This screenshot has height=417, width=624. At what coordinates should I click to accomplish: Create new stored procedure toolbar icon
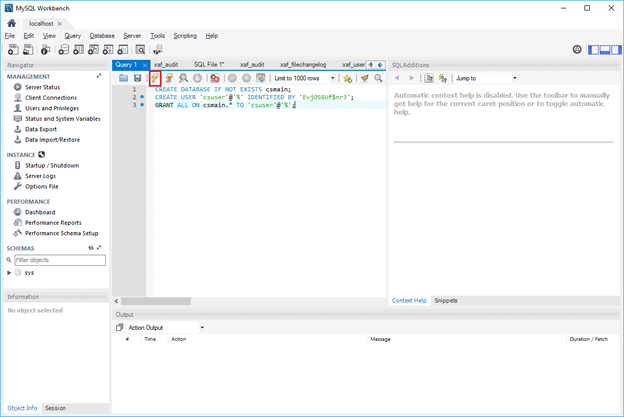108,49
